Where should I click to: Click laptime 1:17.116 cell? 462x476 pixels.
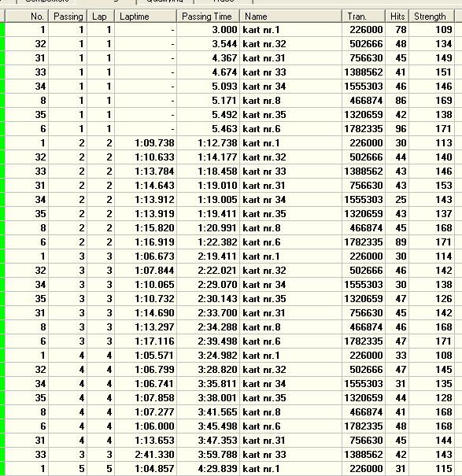coord(146,341)
